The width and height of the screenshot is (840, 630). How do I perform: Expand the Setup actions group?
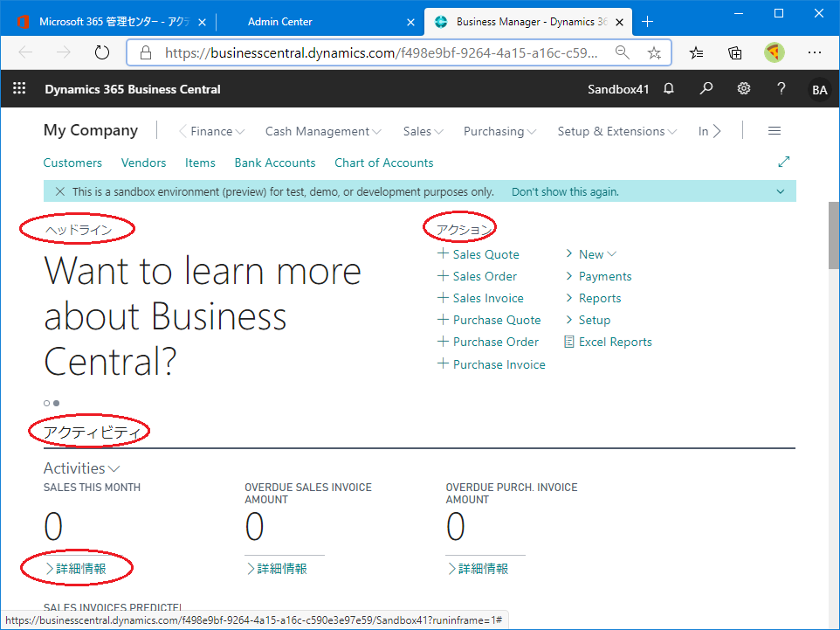point(588,320)
